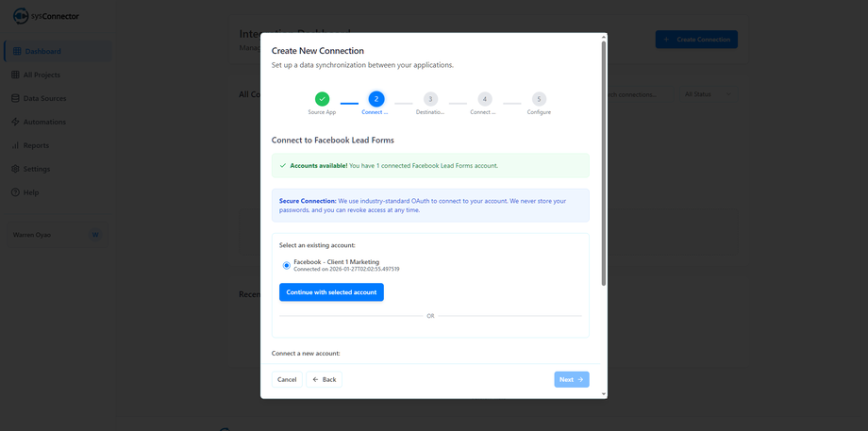Click the Automations lightning bolt icon

(15, 122)
